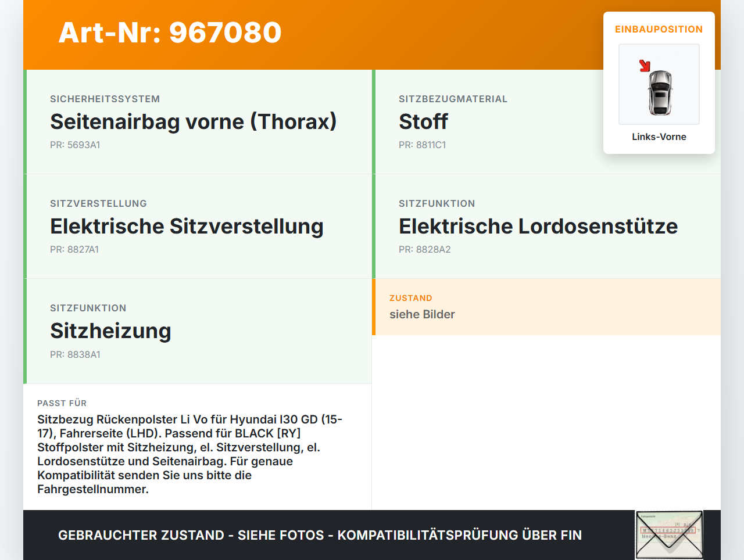This screenshot has width=744, height=560.
Task: Select the Stoff seat cover material card
Action: pos(546,122)
